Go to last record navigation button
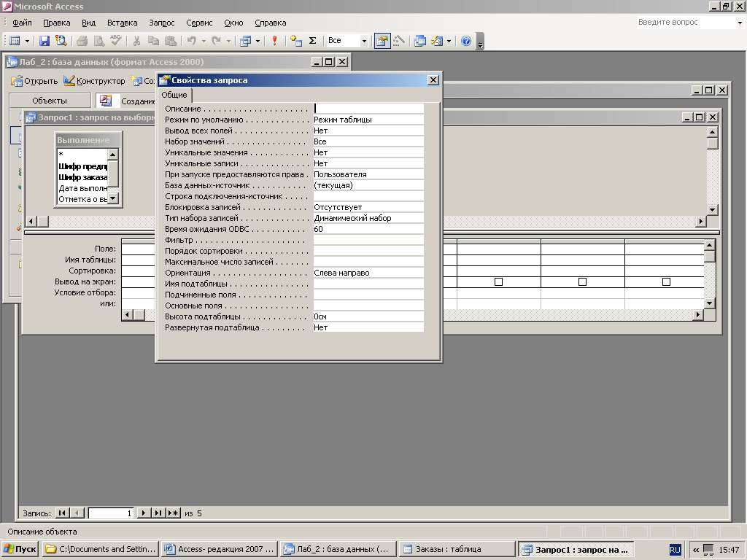 [x=158, y=513]
